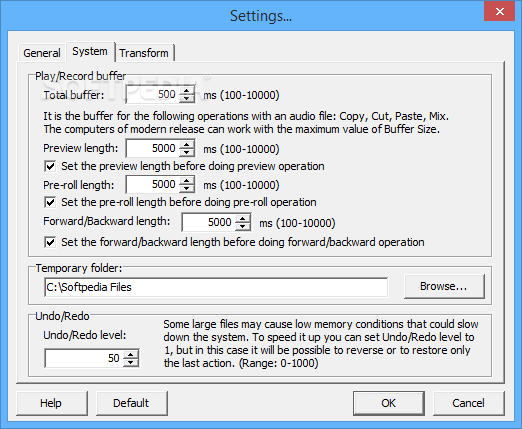Image resolution: width=522 pixels, height=429 pixels.
Task: Click the 'Undo/Redo level:' label
Action: tap(85, 335)
